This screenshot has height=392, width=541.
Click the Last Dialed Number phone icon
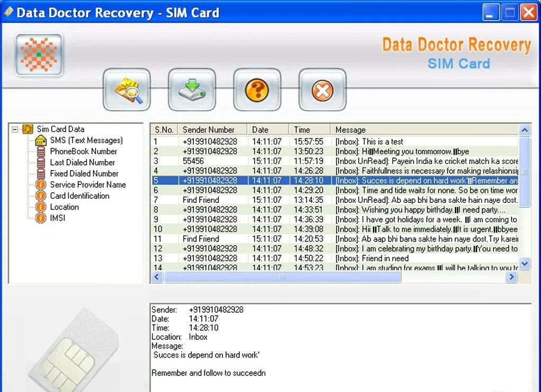[x=41, y=163]
